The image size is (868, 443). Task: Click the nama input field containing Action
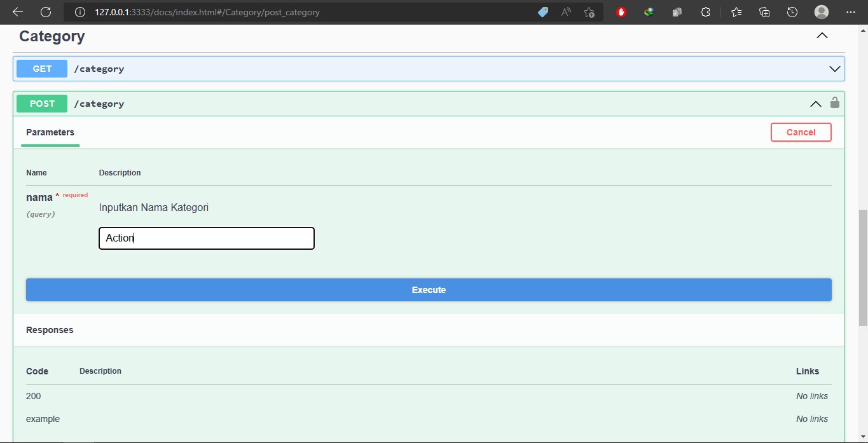[x=207, y=238]
